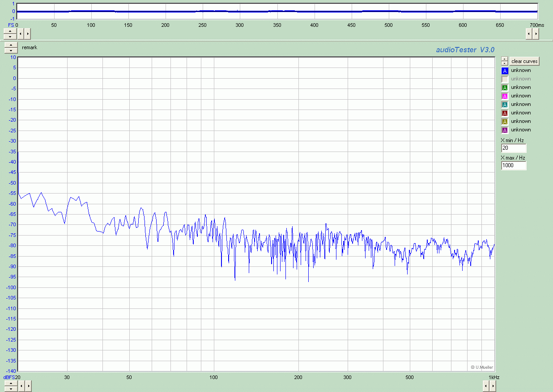Click the down arrow beside the remark label

[x=10, y=50]
